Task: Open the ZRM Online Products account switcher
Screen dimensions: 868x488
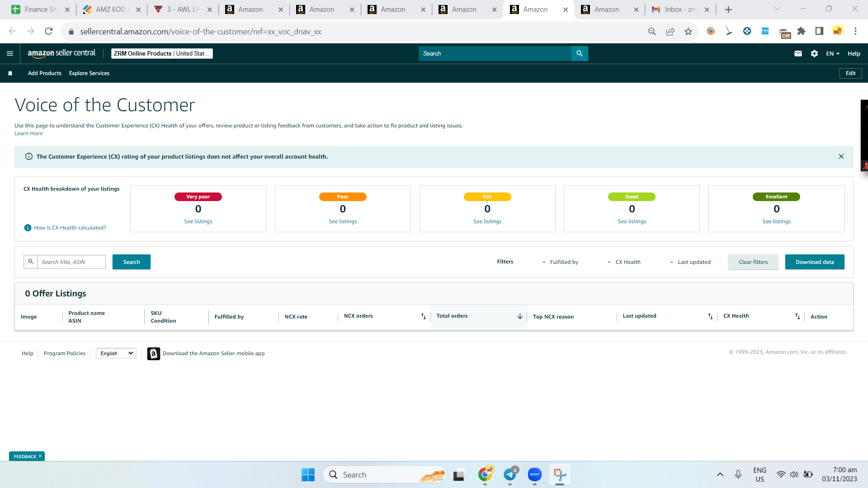Action: coord(162,53)
